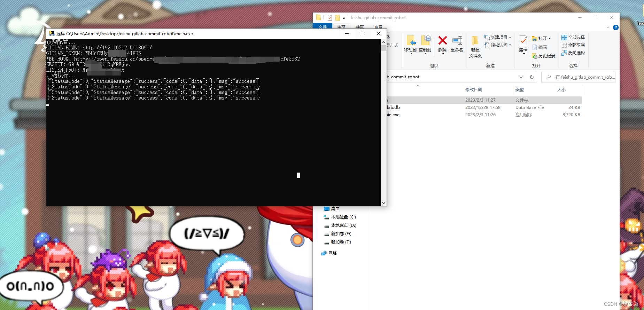Screen dimensions: 644x310
Task: Click the 2022/12/28 17:58 date cell
Action: click(x=483, y=108)
